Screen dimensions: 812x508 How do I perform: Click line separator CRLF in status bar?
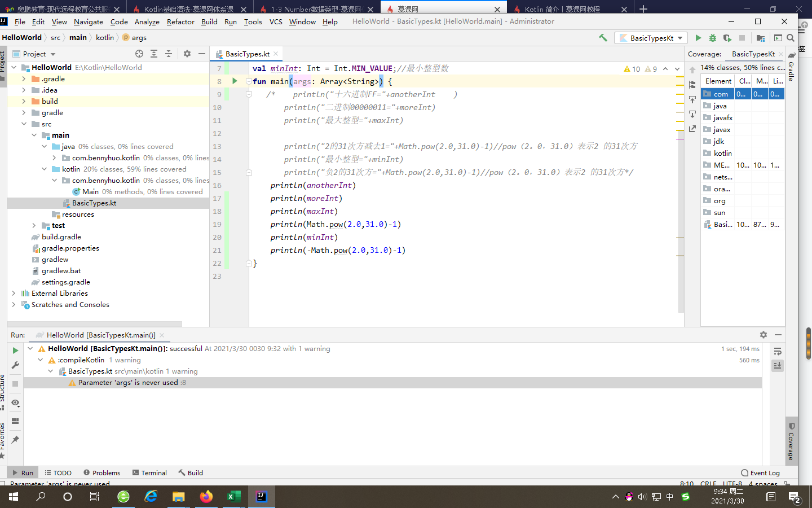click(708, 483)
